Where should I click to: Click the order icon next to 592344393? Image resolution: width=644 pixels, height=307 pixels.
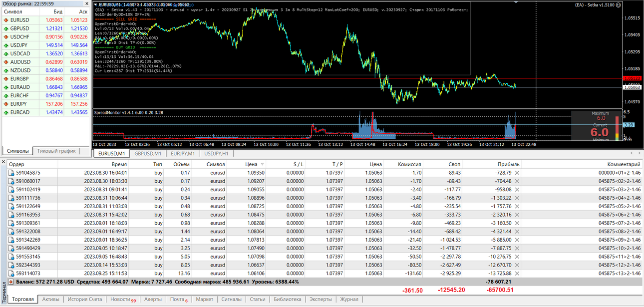click(11, 265)
